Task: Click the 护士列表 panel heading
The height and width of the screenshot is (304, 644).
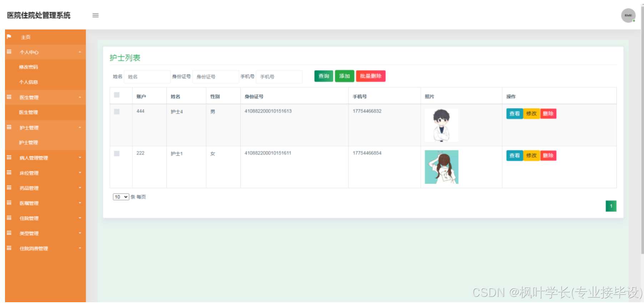Action: point(125,58)
